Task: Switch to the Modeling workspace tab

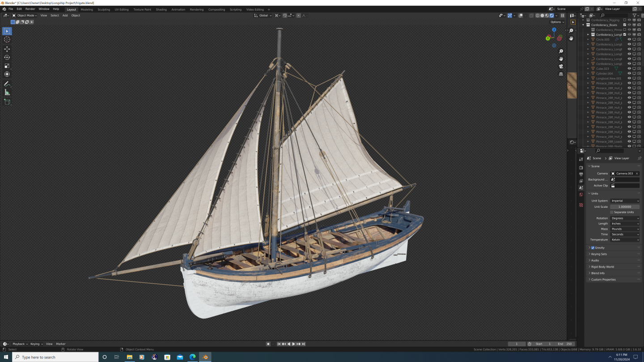Action: click(87, 9)
